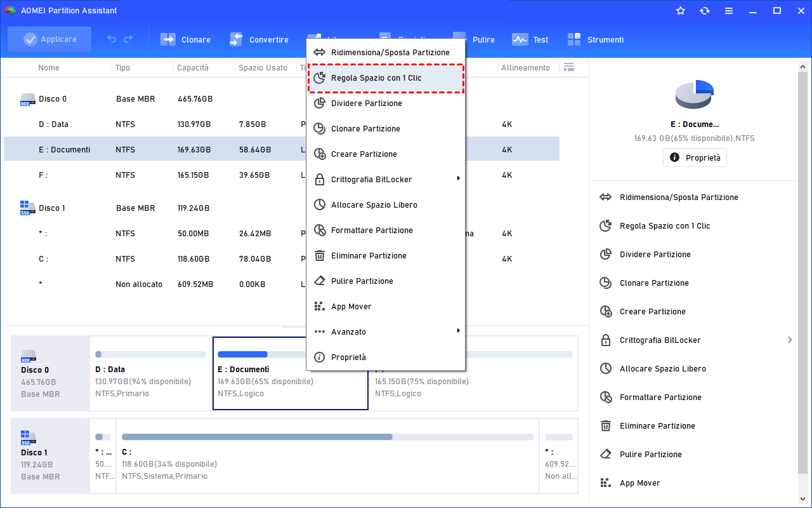
Task: Click the undo arrow in the toolbar
Action: [112, 39]
